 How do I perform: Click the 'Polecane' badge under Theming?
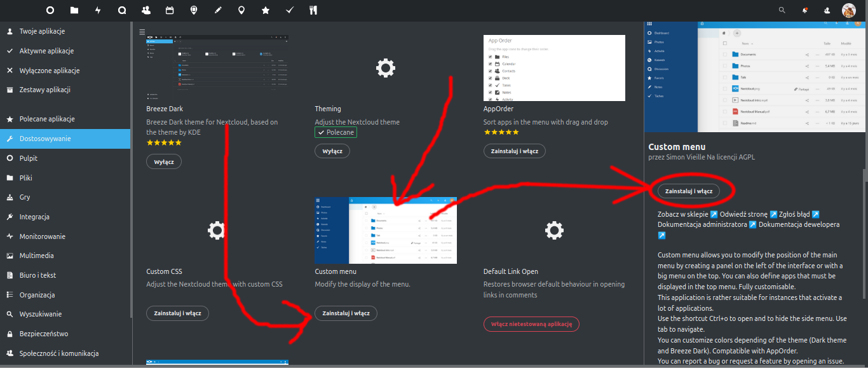click(336, 132)
